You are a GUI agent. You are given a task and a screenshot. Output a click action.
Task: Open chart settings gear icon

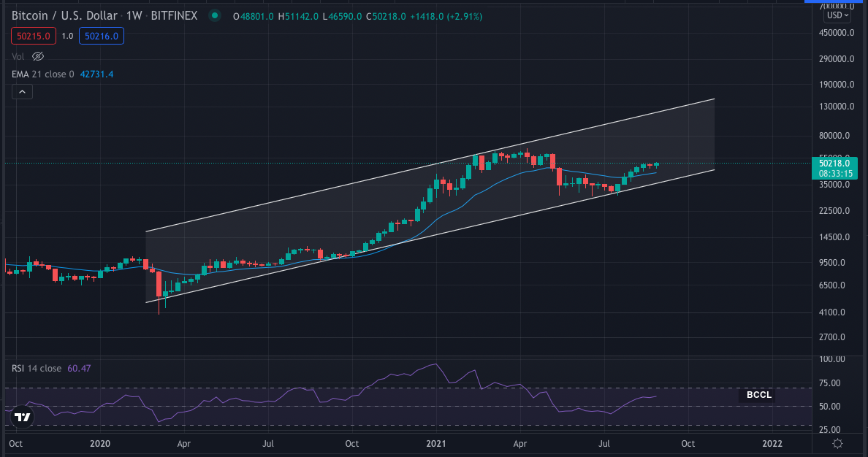[x=838, y=443]
